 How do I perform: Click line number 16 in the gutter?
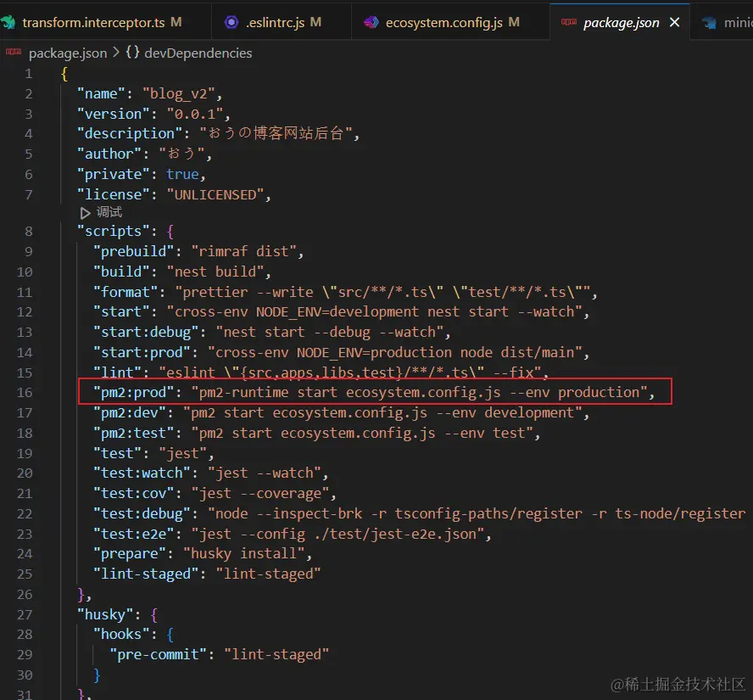25,393
